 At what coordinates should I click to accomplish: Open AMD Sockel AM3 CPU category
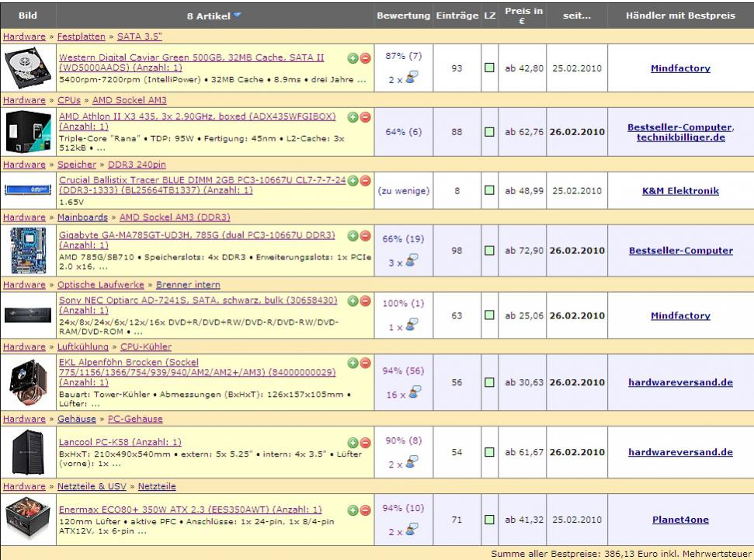(130, 100)
